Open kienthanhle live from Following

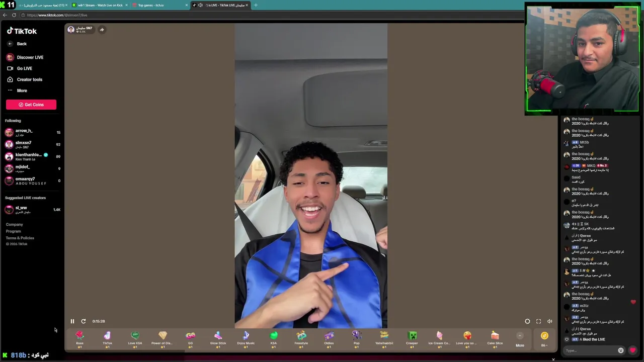click(x=32, y=156)
